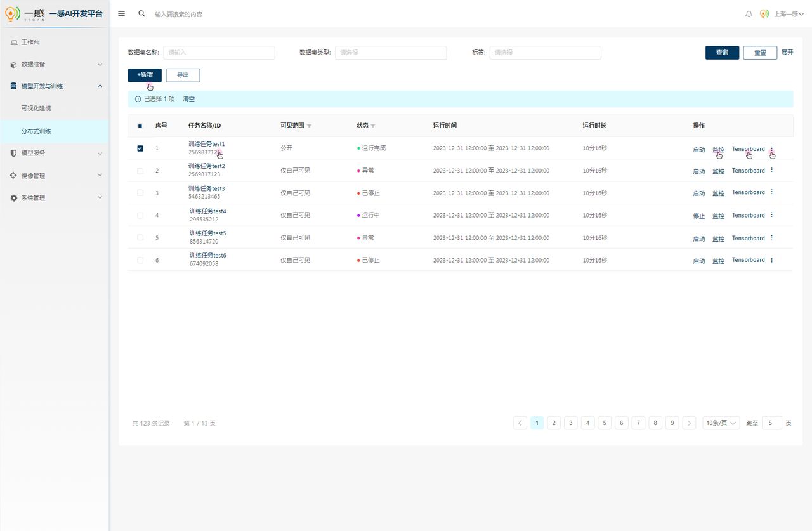Open the 数据集类型 dropdown
Image resolution: width=812 pixels, height=531 pixels.
coord(391,53)
